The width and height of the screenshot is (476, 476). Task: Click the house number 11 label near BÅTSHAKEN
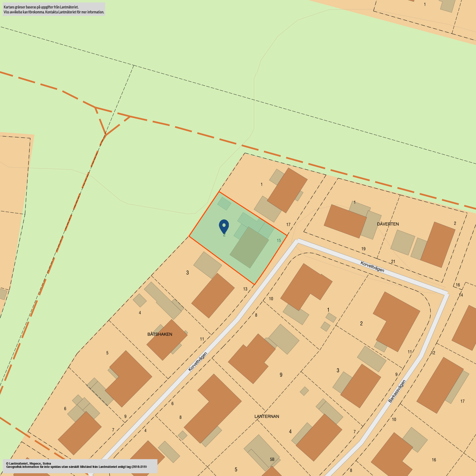202,339
